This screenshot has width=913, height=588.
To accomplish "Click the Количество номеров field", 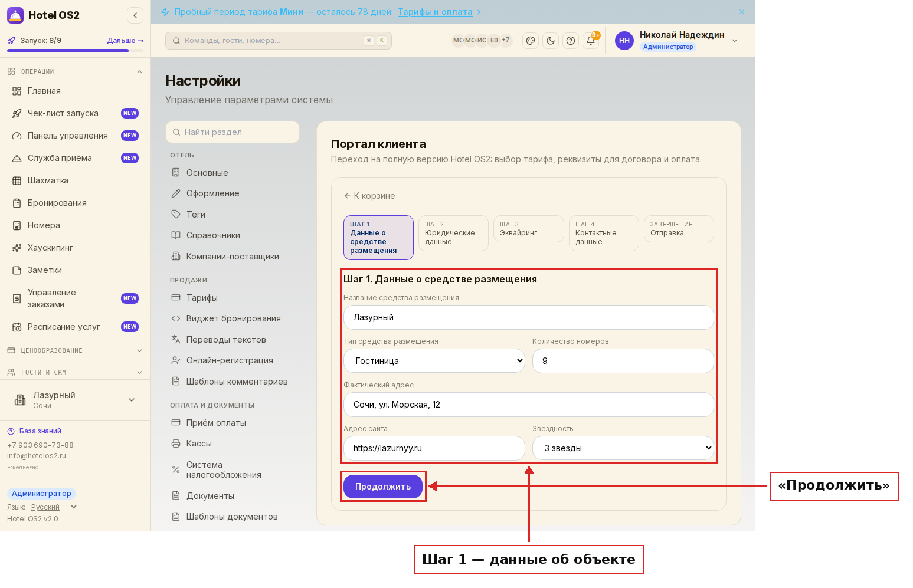I will [623, 361].
